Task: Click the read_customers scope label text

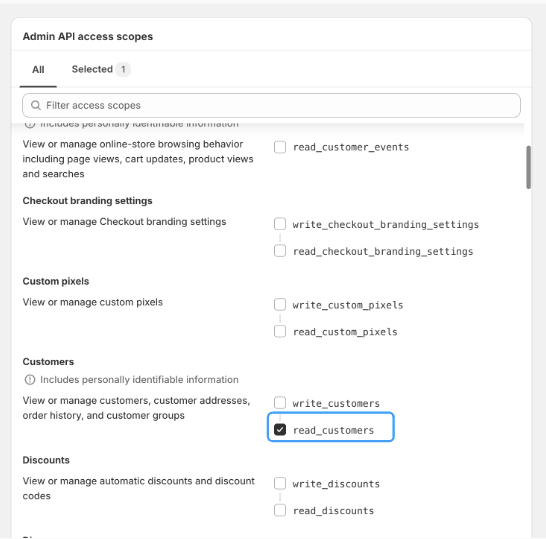Action: pos(333,431)
